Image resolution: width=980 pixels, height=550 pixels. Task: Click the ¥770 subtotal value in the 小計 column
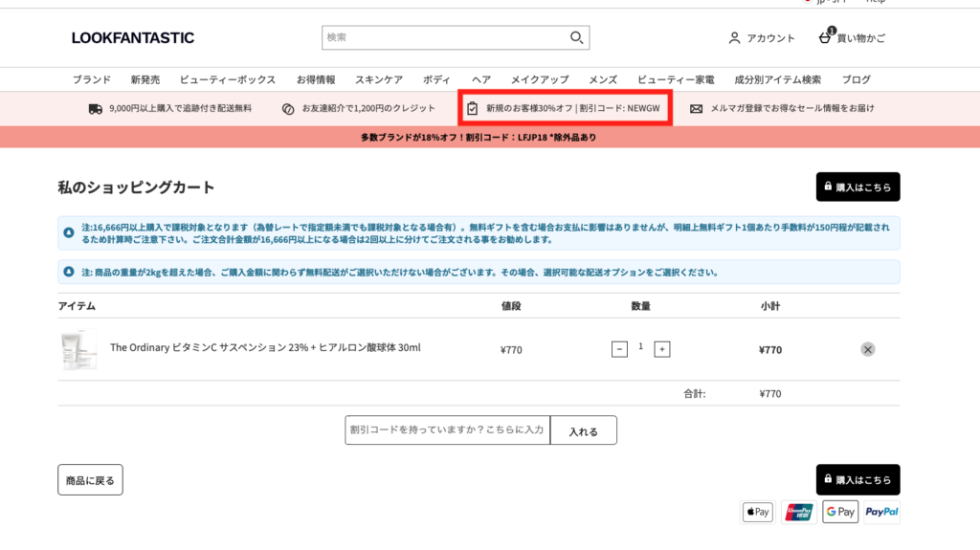pyautogui.click(x=770, y=350)
